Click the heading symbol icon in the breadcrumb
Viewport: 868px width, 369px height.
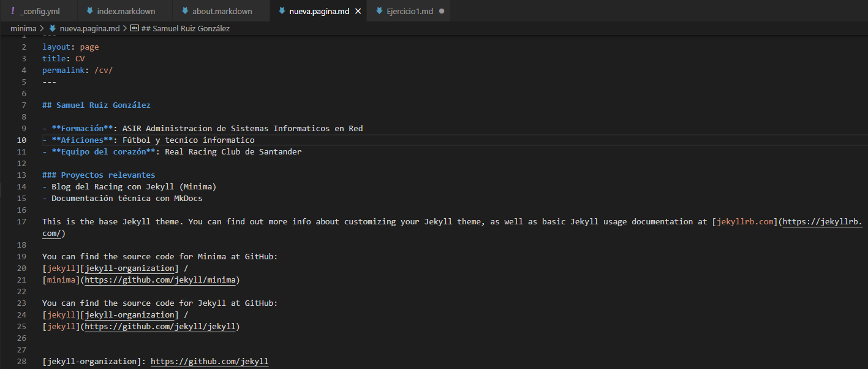[x=134, y=28]
